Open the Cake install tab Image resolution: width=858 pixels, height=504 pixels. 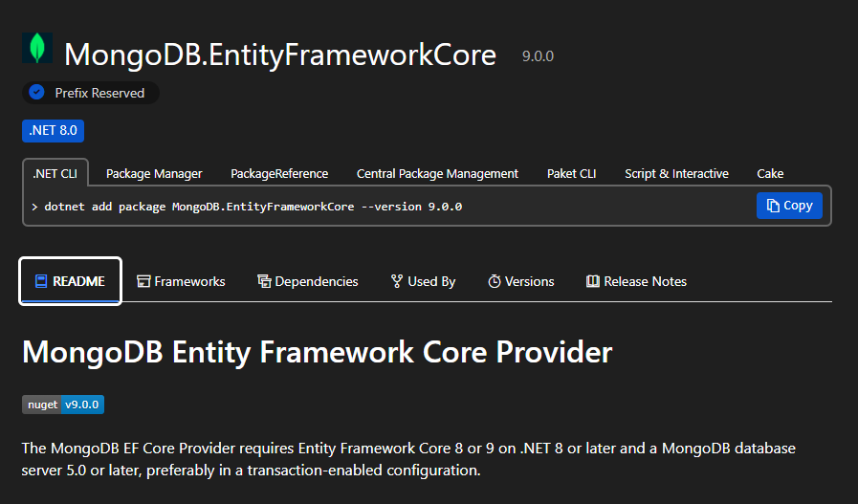tap(770, 173)
